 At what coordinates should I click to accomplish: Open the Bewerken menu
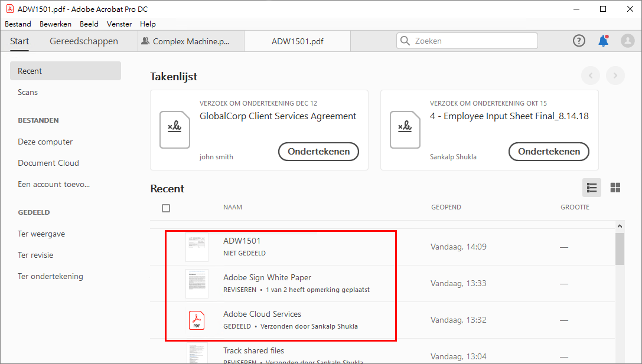pos(56,24)
